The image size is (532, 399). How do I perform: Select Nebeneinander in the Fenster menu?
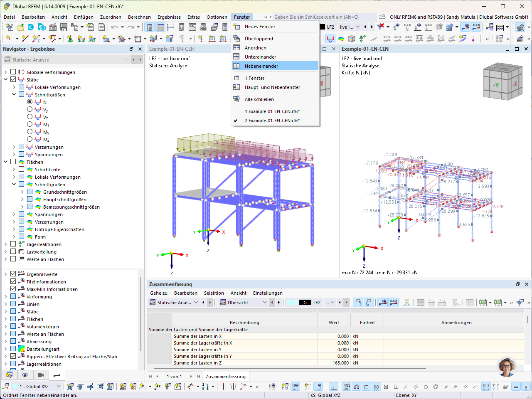275,66
